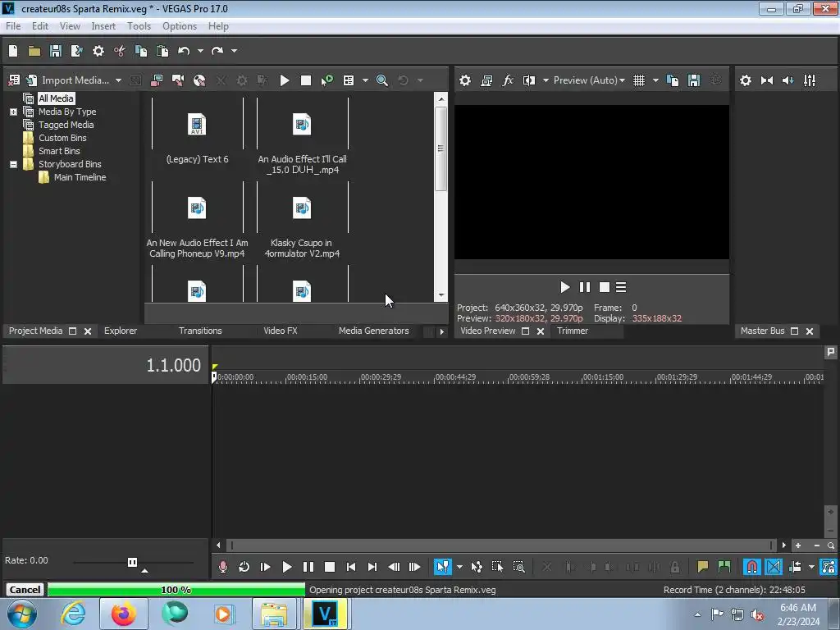Open Project Properties gear in main toolbar
The image size is (840, 630).
click(x=98, y=51)
